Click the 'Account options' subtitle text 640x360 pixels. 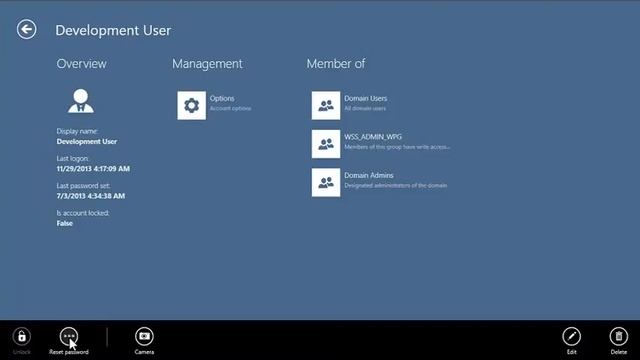tap(230, 109)
